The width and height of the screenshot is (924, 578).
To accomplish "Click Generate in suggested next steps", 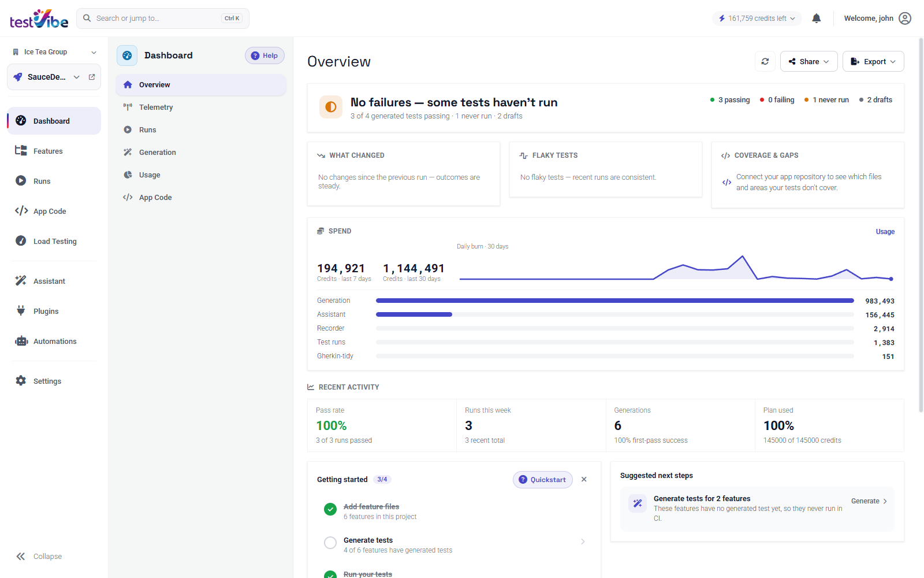I will (869, 501).
